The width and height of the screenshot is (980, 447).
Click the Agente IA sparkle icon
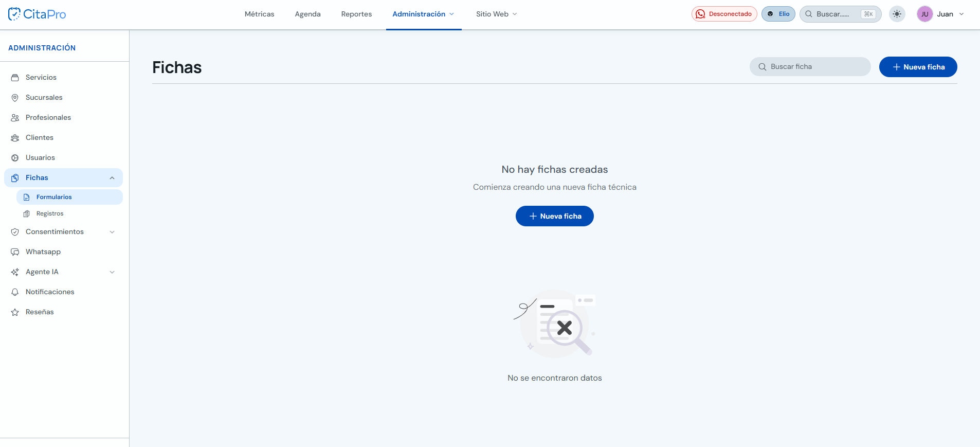point(15,272)
